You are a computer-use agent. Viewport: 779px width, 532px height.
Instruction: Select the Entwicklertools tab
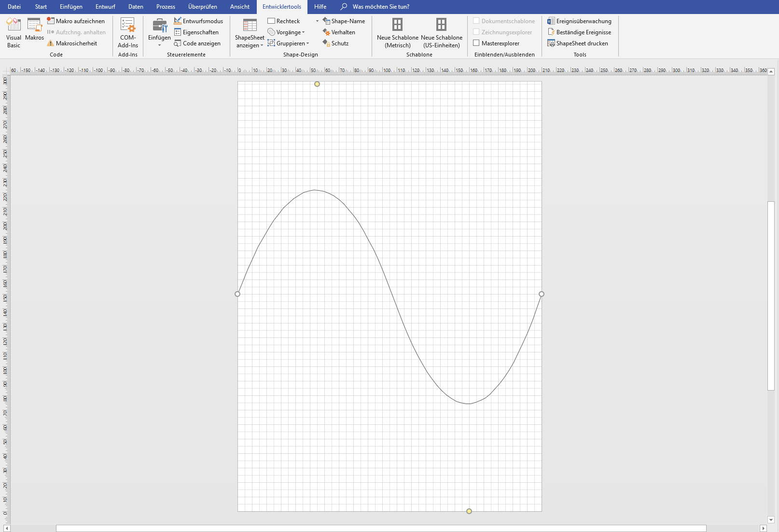point(282,7)
